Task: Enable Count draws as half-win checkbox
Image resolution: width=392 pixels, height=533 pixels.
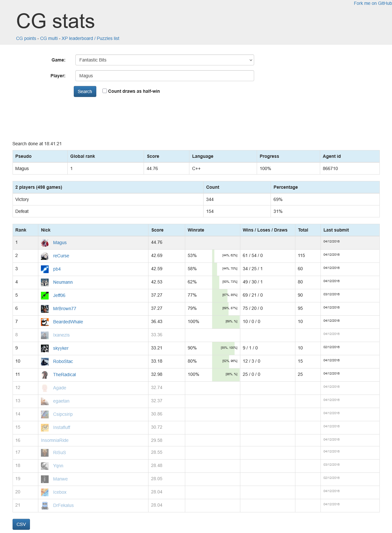Action: click(105, 91)
